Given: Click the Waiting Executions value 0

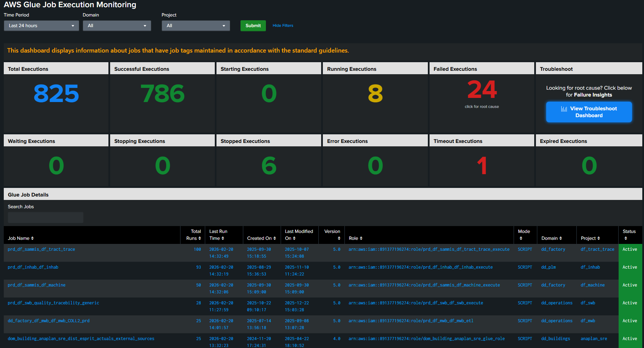Looking at the screenshot, I should click(56, 166).
